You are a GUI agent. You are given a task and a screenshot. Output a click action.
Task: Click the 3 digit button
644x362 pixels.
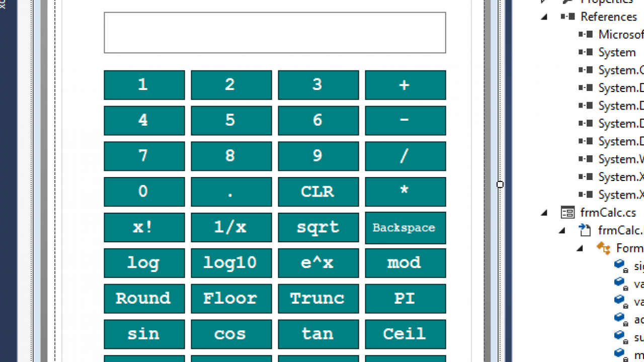(x=318, y=85)
